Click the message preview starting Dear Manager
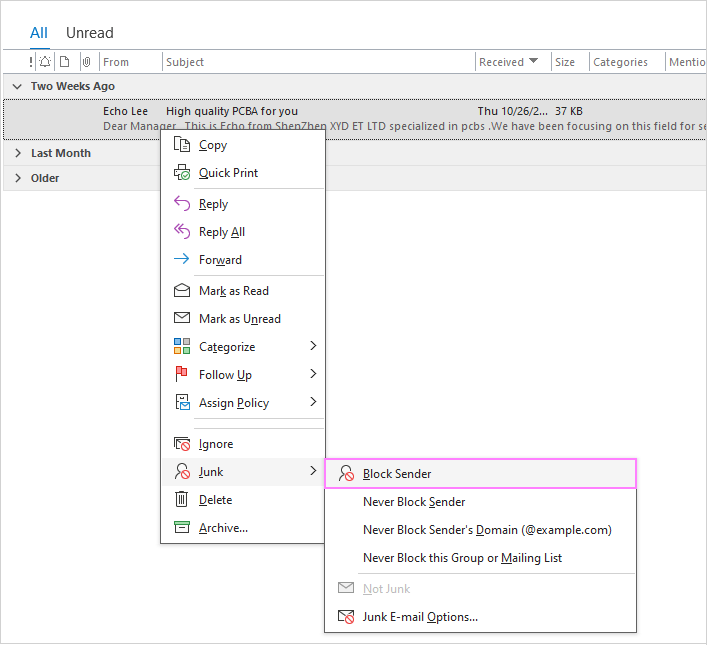This screenshot has height=645, width=707. coord(404,126)
